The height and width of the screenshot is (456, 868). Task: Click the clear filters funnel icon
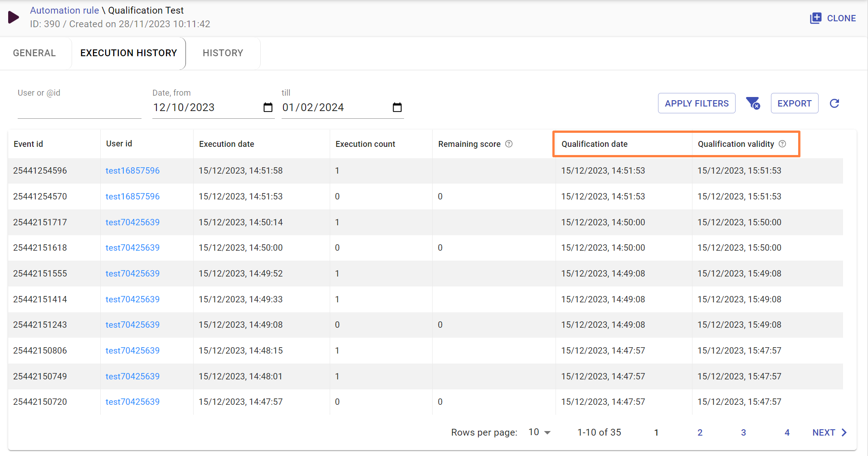753,103
